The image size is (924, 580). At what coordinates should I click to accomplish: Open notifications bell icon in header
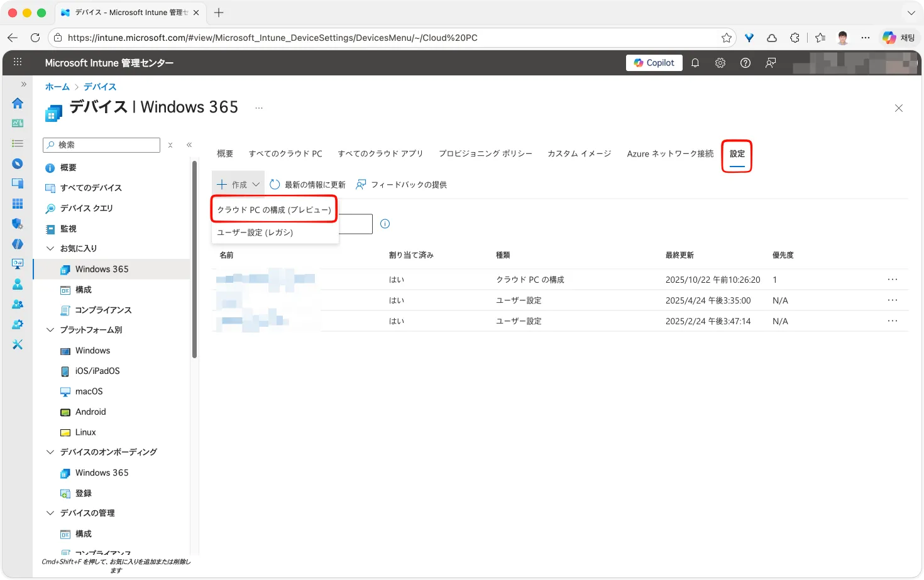click(x=695, y=63)
